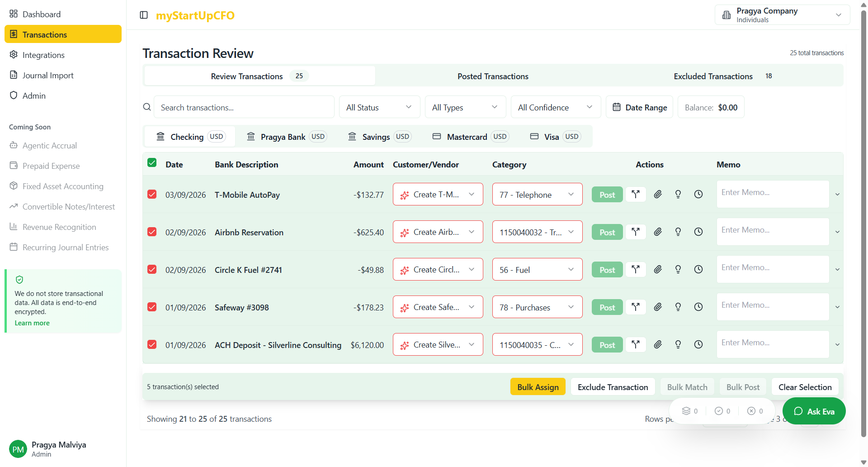Click the Bulk Assign button
868x467 pixels.
tap(538, 387)
